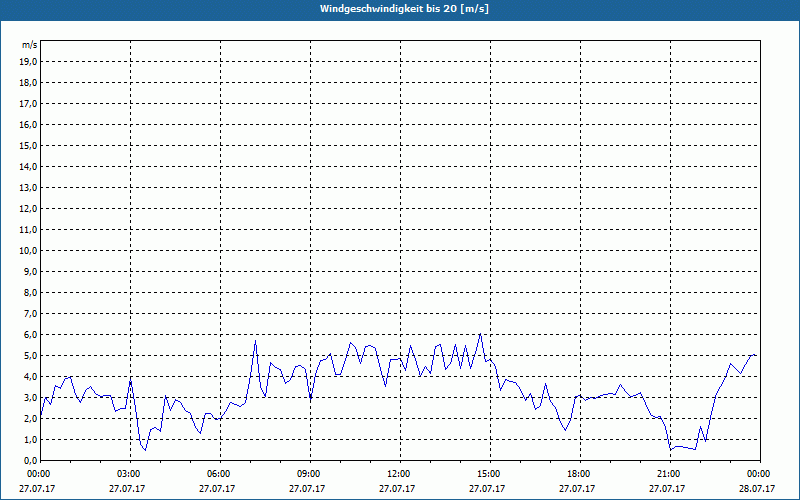The height and width of the screenshot is (500, 800).
Task: Select the 12:00 time label
Action: click(x=400, y=474)
